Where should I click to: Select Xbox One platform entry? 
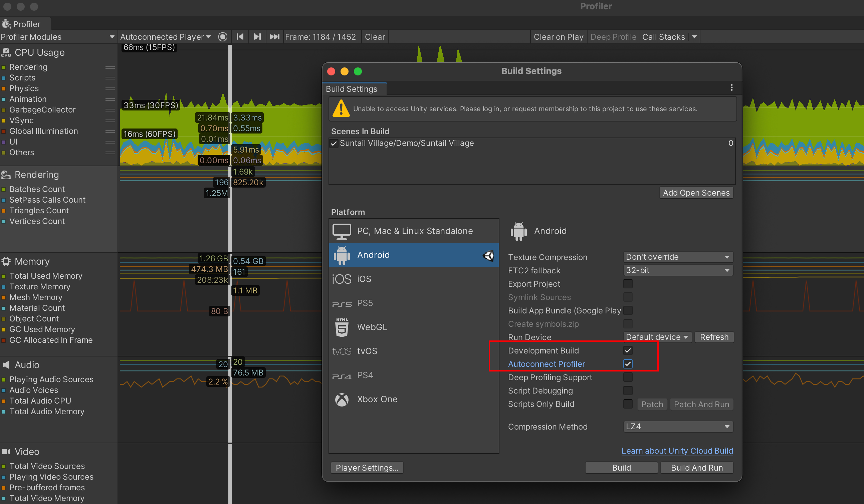point(377,399)
